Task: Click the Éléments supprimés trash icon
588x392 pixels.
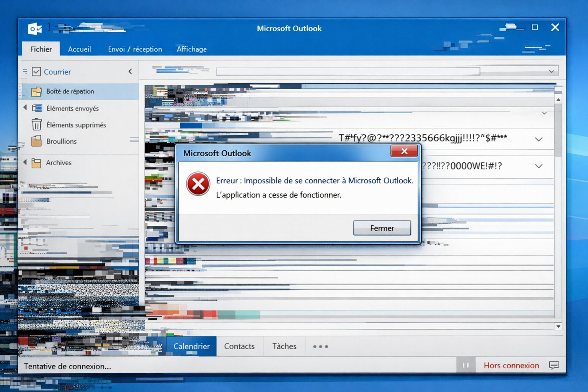Action: (36, 125)
